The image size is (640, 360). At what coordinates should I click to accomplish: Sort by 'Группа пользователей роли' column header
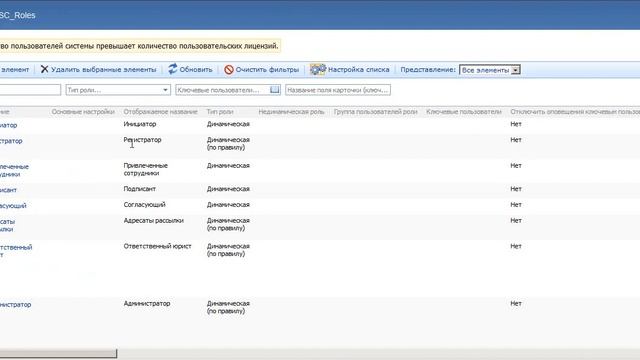(x=376, y=111)
